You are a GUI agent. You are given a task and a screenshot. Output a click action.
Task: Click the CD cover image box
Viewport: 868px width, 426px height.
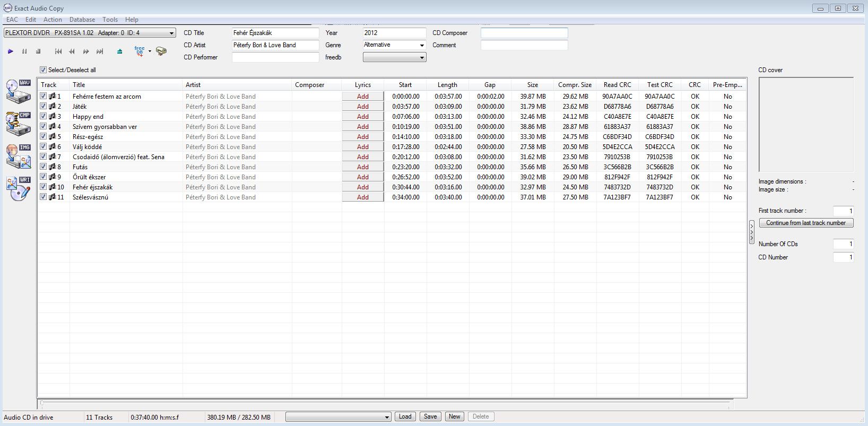[x=806, y=125]
